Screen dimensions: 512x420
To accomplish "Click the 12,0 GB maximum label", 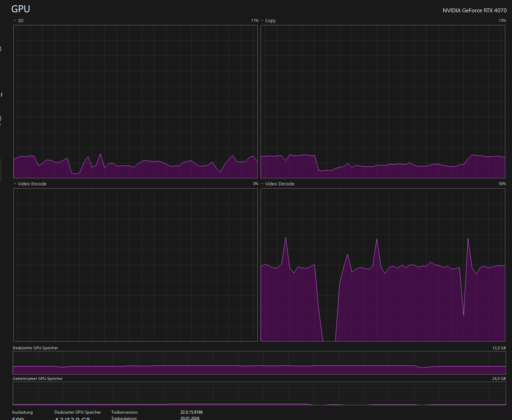I will 499,348.
